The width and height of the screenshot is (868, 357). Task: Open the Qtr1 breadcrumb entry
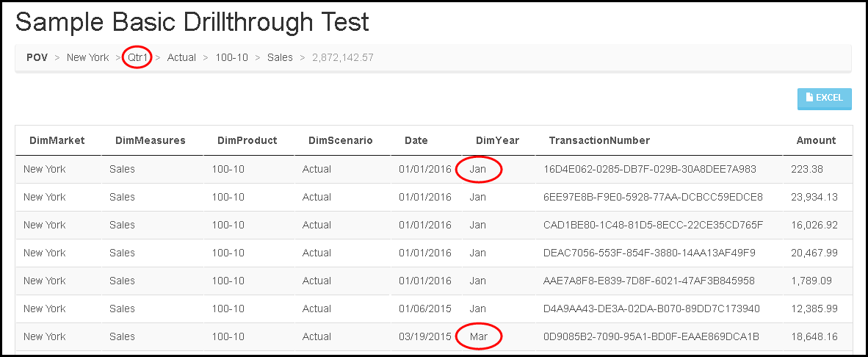pos(138,57)
